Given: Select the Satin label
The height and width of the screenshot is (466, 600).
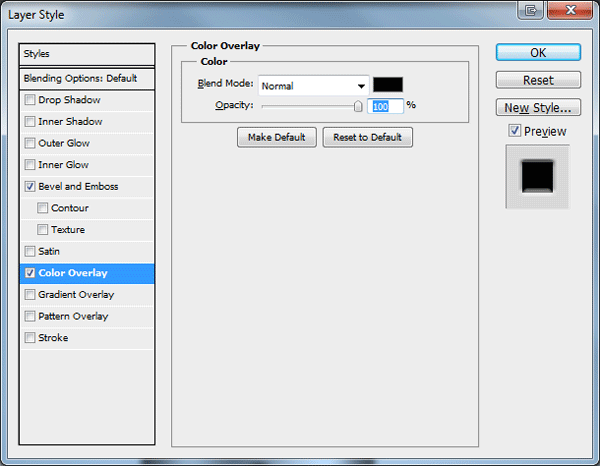Looking at the screenshot, I should 49,251.
